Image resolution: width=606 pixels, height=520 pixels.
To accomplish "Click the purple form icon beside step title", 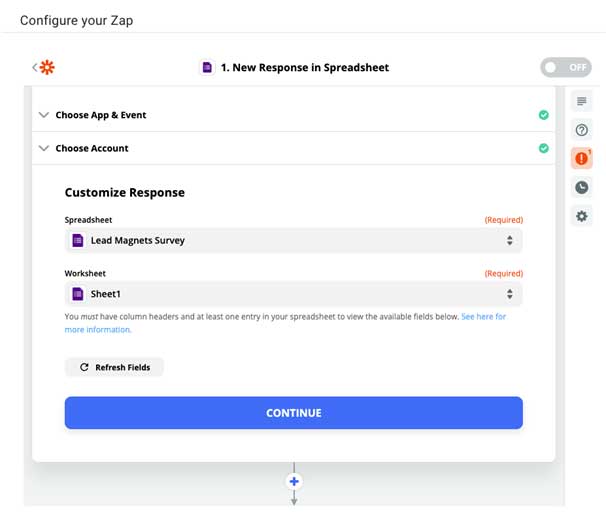I will pos(207,68).
